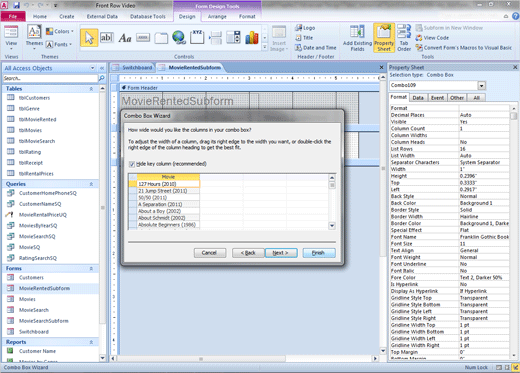Insert Date and Time

pos(315,48)
